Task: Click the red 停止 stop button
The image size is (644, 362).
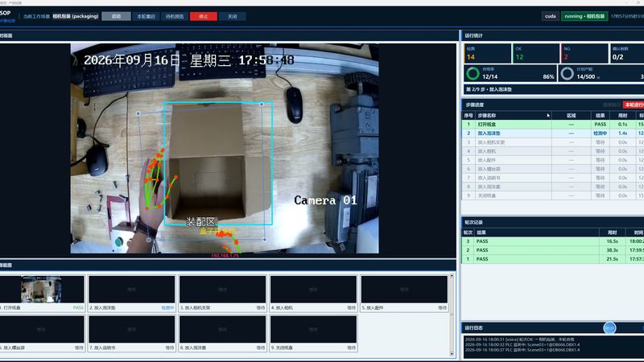Action: pyautogui.click(x=204, y=16)
